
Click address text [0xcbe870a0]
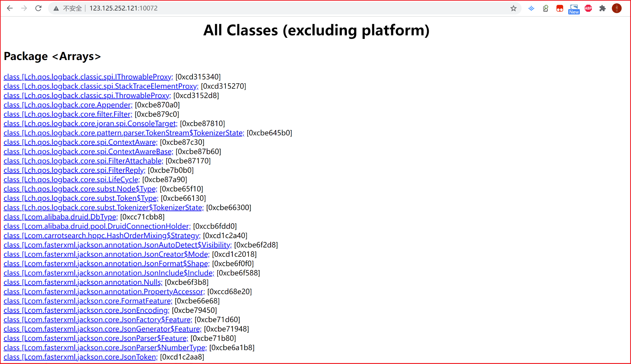pos(157,105)
